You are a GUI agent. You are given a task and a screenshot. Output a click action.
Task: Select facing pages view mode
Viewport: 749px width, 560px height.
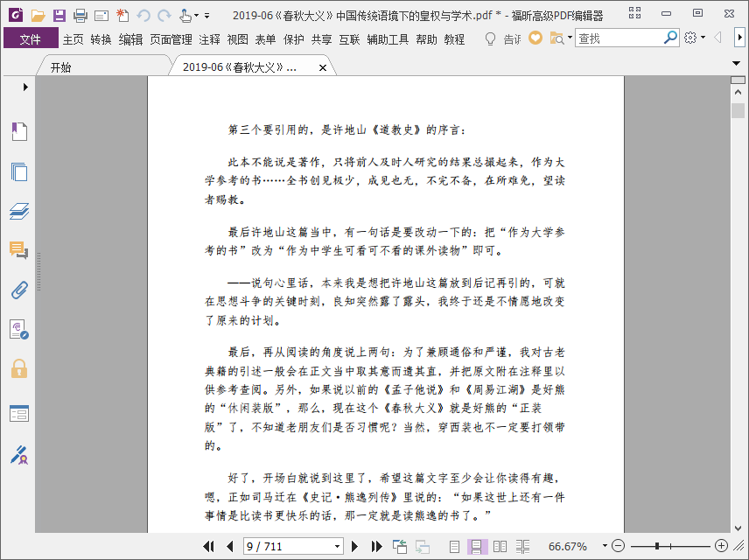click(500, 546)
